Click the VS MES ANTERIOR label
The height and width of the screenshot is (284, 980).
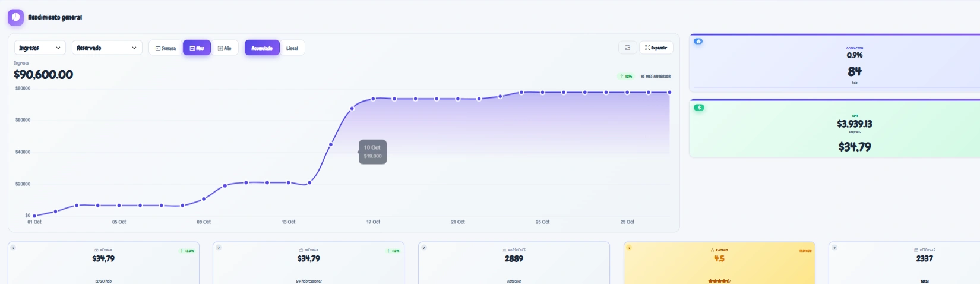(x=656, y=76)
